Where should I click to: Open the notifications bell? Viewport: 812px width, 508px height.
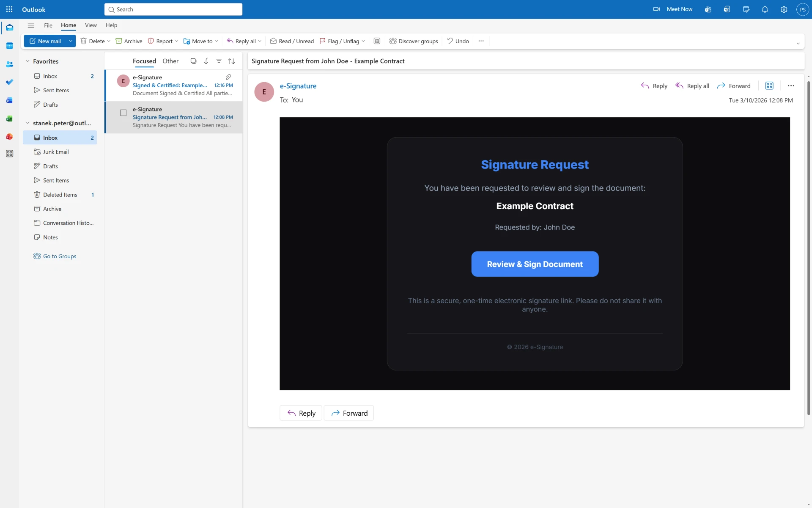tap(765, 9)
